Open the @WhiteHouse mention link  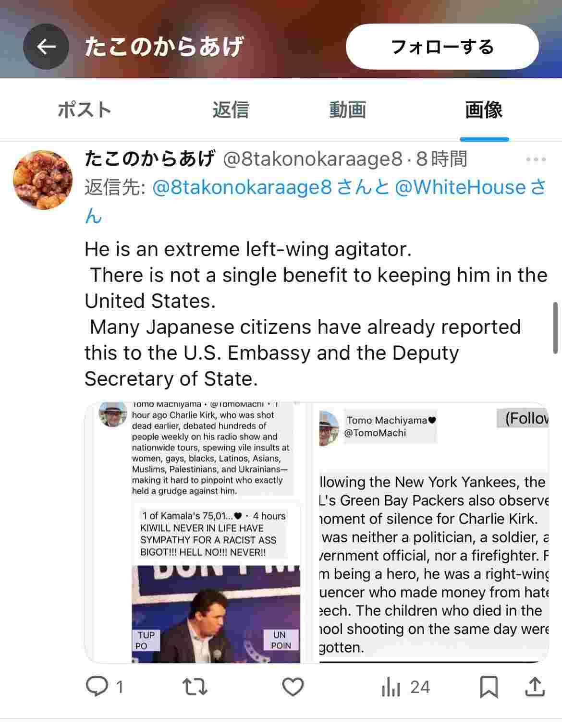[x=460, y=187]
